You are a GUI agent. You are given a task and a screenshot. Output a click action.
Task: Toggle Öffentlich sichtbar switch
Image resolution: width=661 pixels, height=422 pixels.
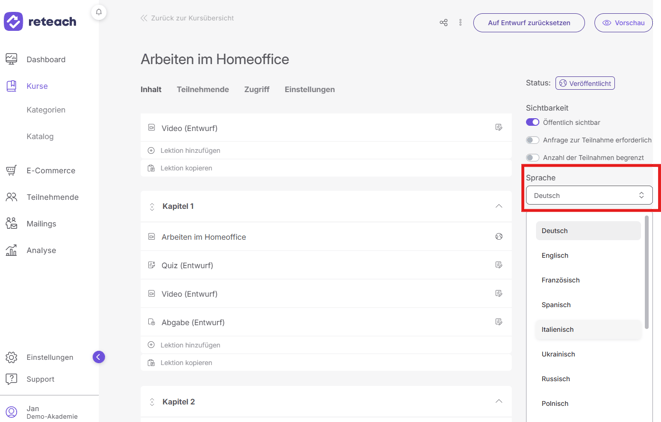click(x=532, y=122)
